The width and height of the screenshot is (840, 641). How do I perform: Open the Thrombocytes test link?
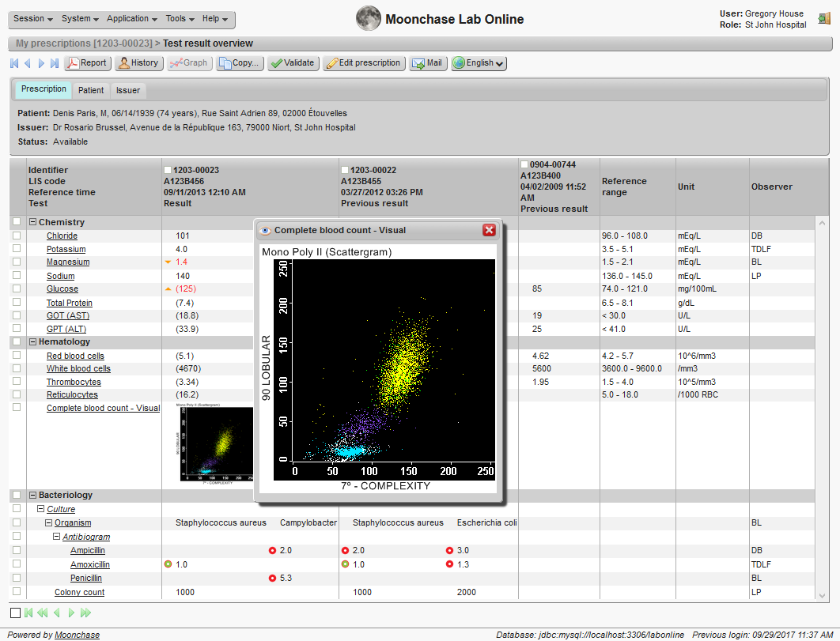point(74,383)
